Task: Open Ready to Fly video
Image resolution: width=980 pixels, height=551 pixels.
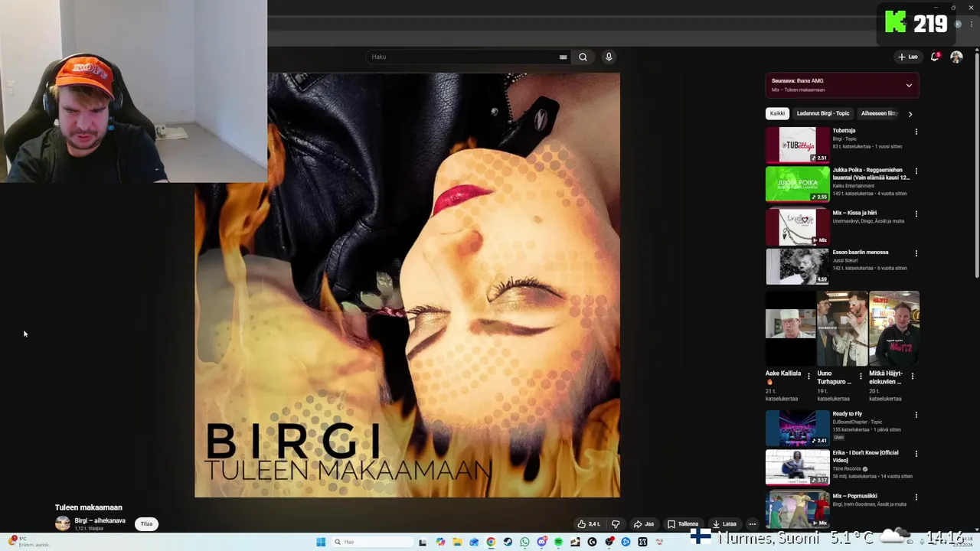Action: pyautogui.click(x=797, y=428)
